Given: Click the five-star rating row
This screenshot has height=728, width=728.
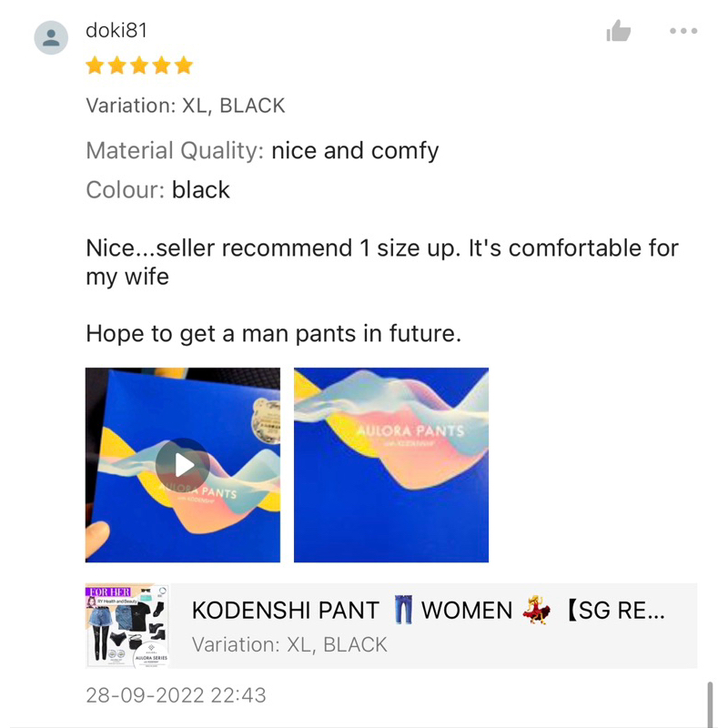Looking at the screenshot, I should coord(139,65).
